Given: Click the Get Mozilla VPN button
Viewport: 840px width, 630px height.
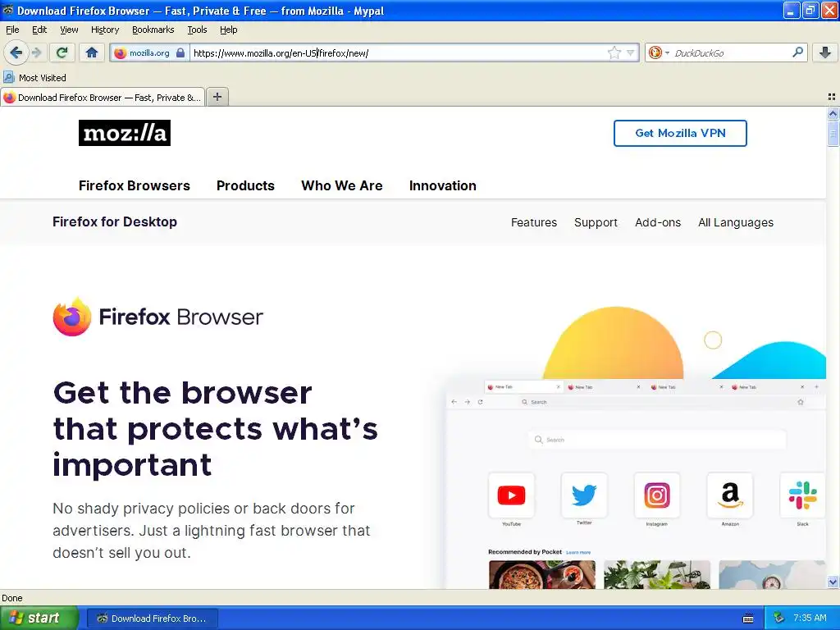Looking at the screenshot, I should [x=680, y=133].
